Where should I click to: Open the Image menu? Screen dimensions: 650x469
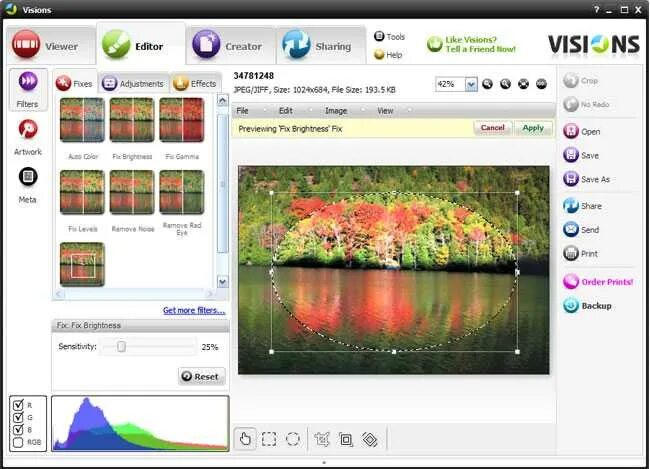click(336, 111)
